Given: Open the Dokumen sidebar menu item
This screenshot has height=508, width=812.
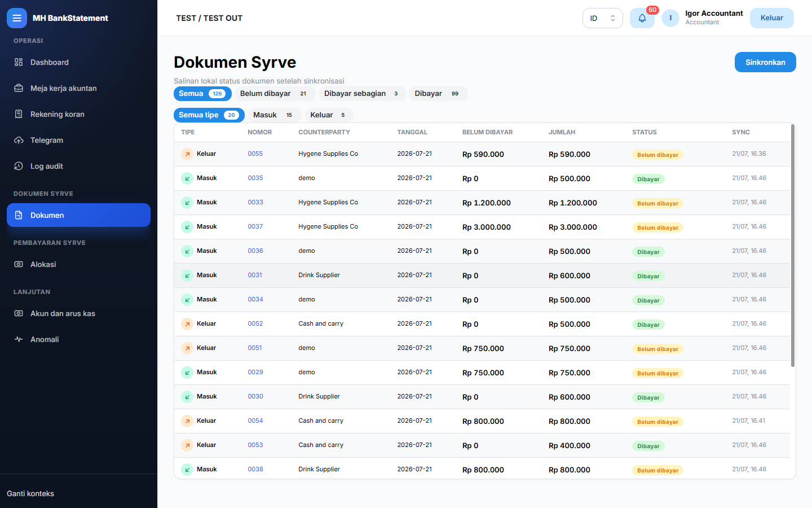Looking at the screenshot, I should point(78,215).
